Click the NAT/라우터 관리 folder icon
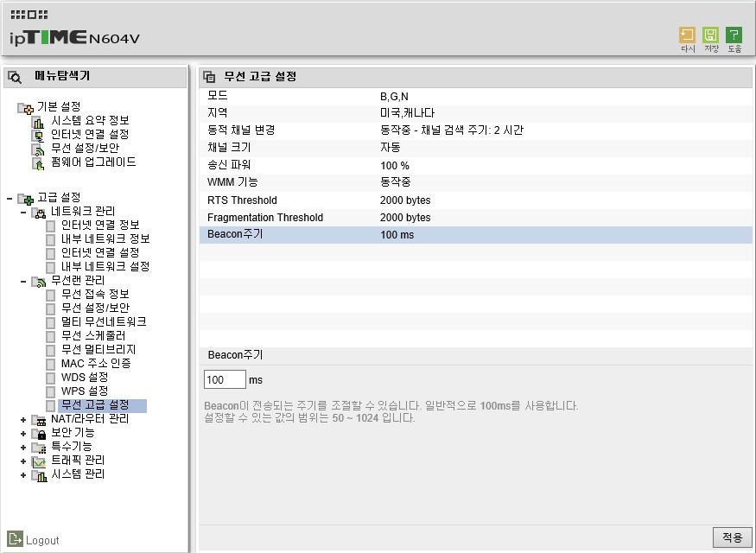The image size is (756, 553). (39, 421)
